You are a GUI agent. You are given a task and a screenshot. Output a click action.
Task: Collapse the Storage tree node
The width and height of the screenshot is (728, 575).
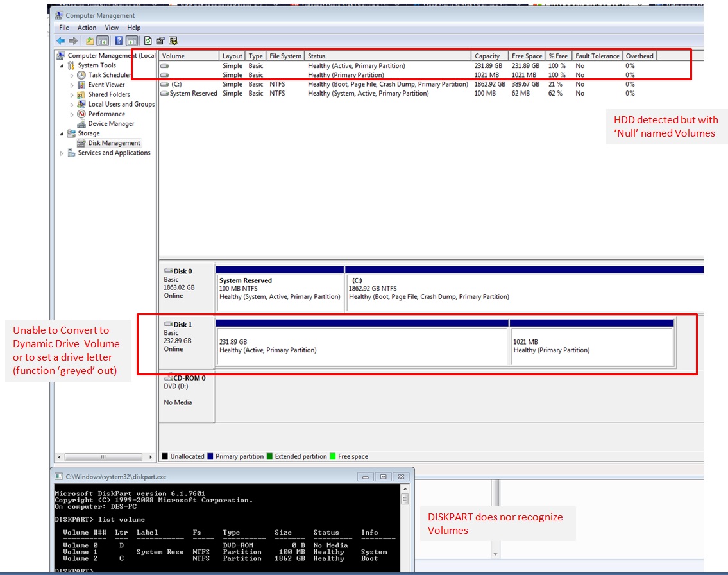point(62,133)
